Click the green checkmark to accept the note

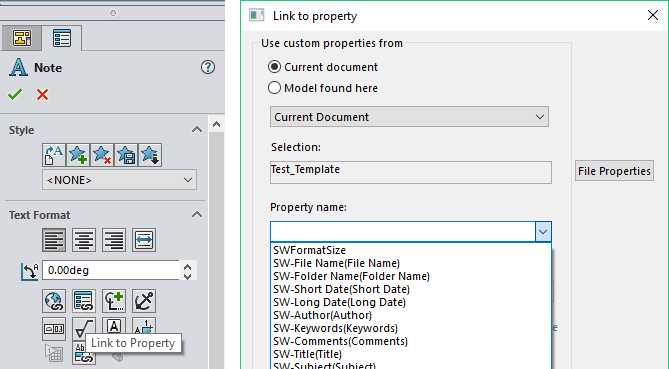[x=15, y=94]
